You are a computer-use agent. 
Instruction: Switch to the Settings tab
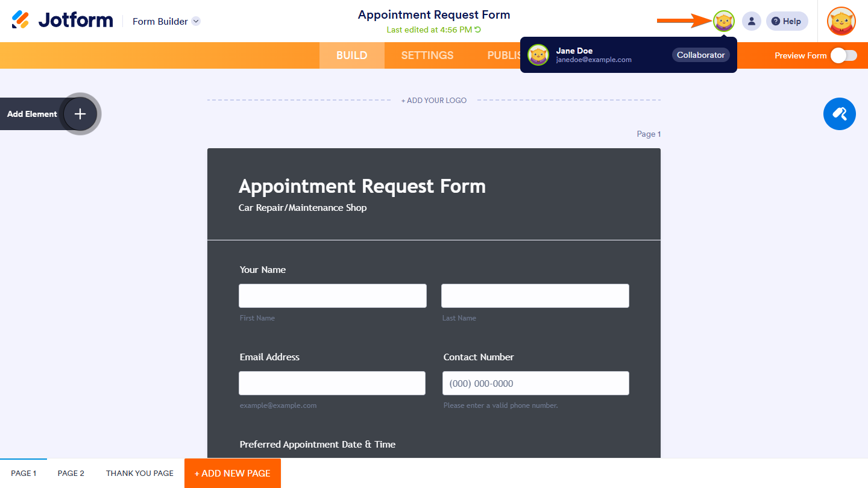point(427,55)
